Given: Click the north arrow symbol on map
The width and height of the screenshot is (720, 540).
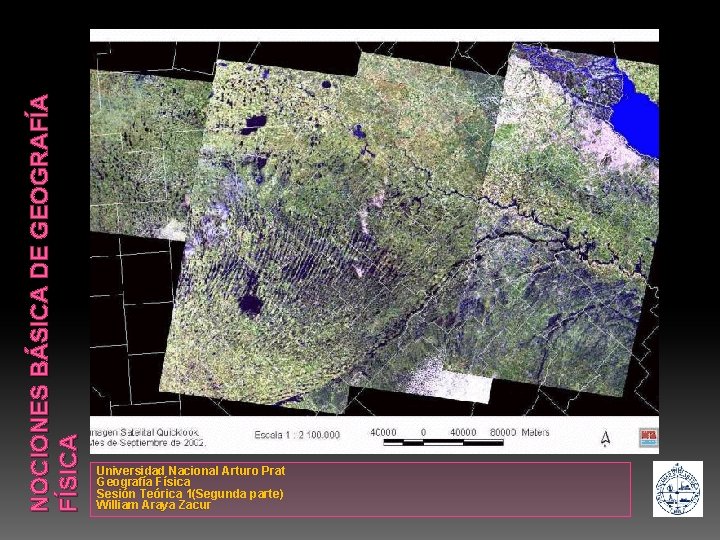Looking at the screenshot, I should click(605, 438).
